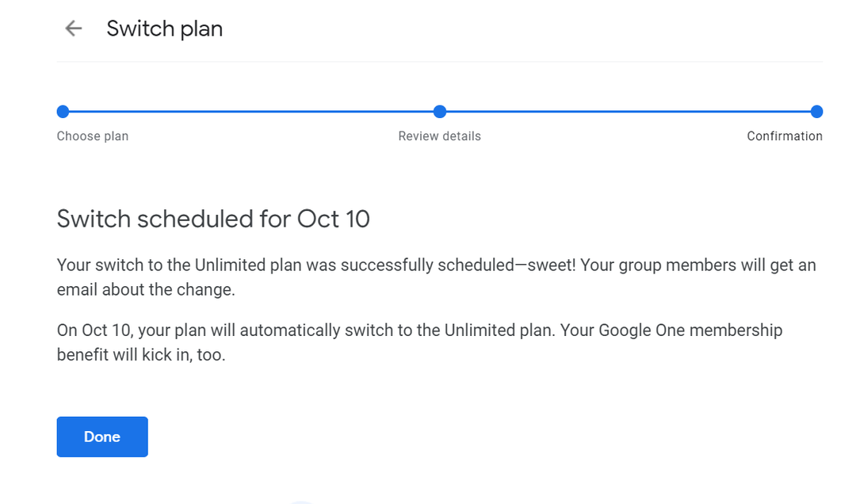Click the 'benefit will kick in, too' text

tap(141, 355)
